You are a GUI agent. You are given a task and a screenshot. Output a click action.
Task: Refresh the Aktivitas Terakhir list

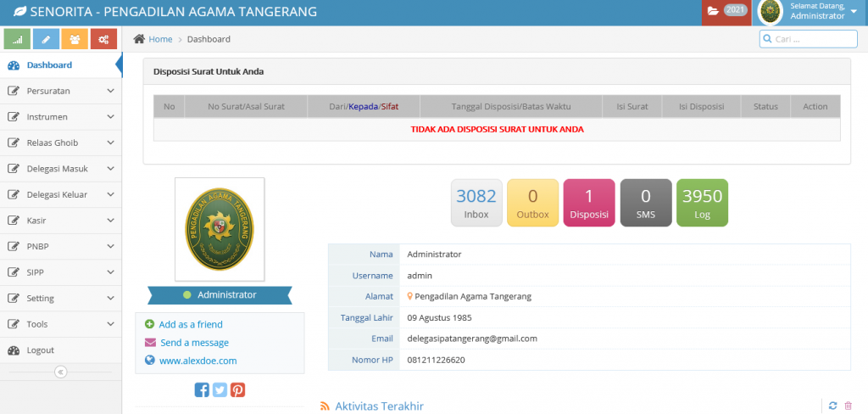tap(832, 406)
